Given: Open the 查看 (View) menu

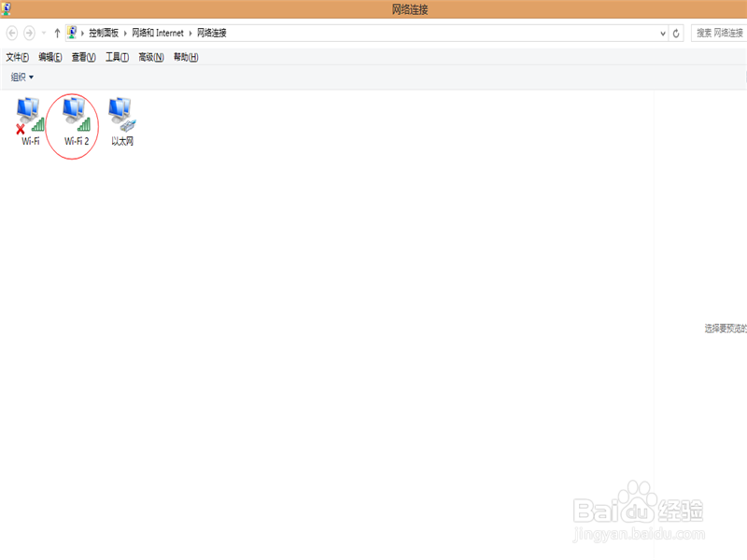Looking at the screenshot, I should [81, 56].
